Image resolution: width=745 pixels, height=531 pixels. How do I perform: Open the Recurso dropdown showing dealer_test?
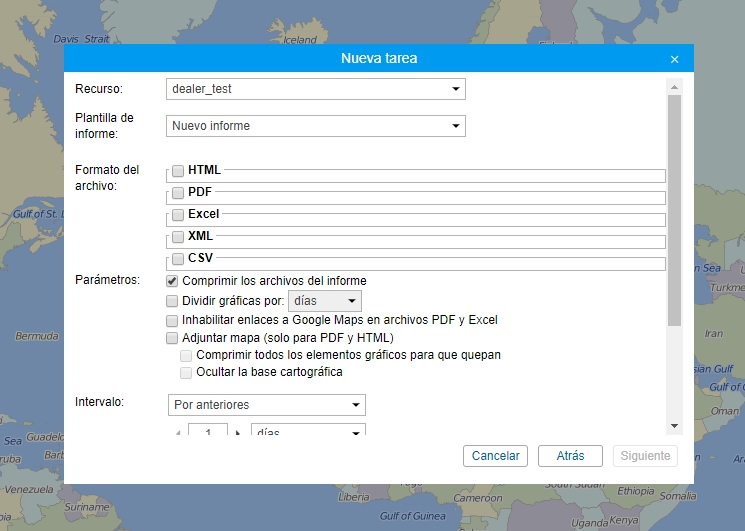click(315, 89)
